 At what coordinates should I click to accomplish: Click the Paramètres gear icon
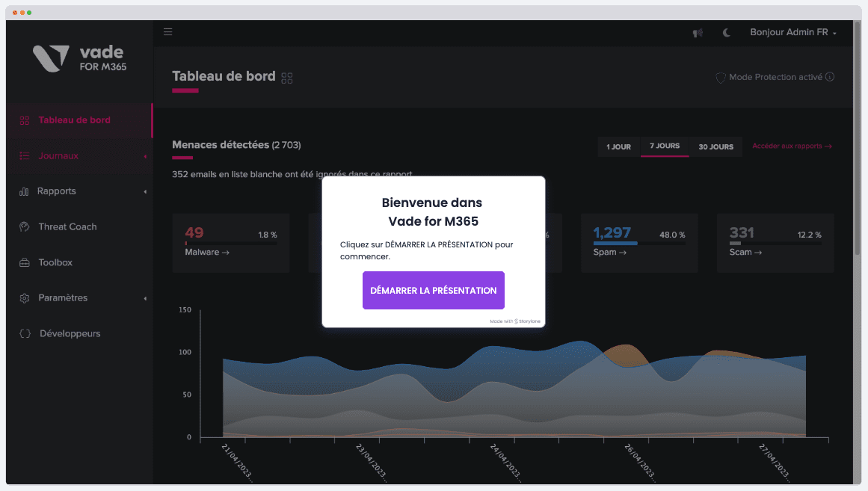tap(25, 298)
